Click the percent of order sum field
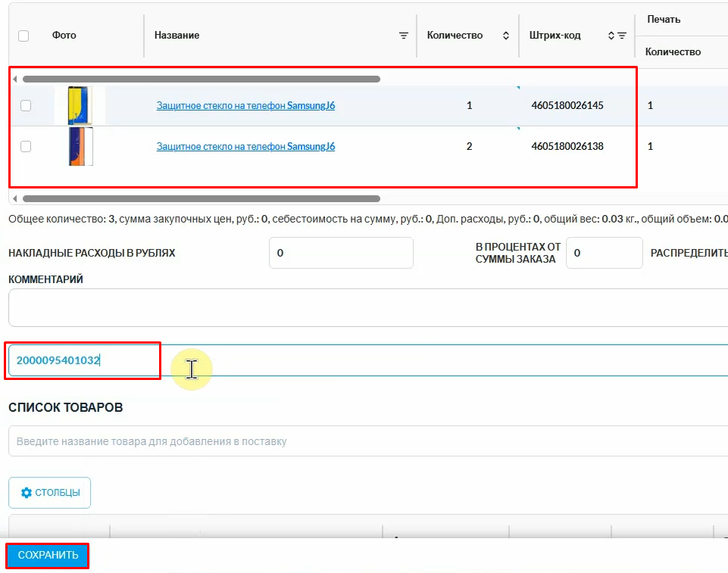 pos(604,253)
